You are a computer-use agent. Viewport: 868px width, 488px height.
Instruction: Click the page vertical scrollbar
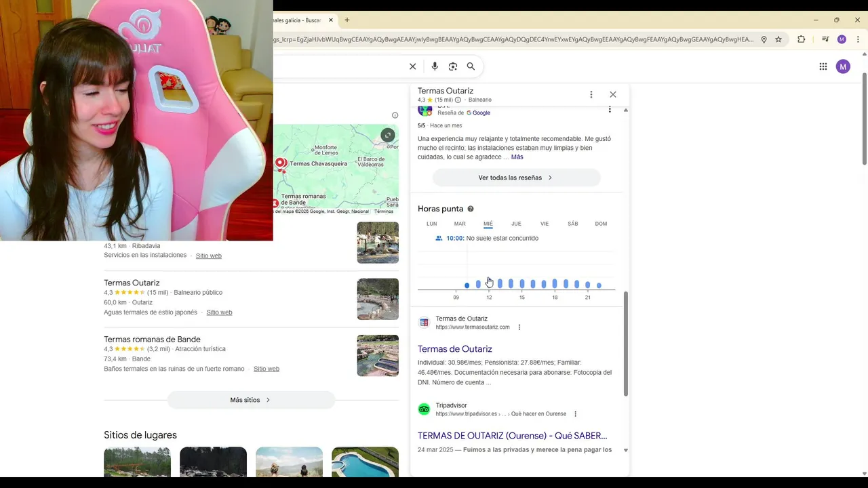point(864,119)
